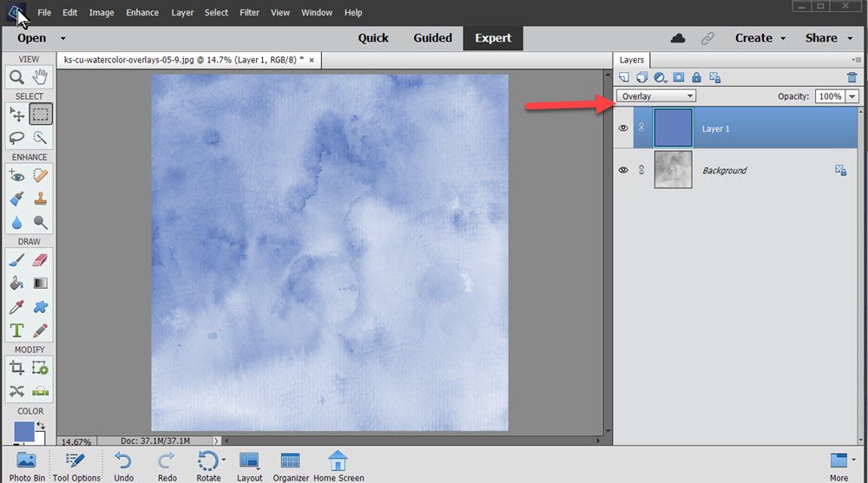Select the Smart Brush tool
The height and width of the screenshot is (483, 868).
click(x=16, y=199)
